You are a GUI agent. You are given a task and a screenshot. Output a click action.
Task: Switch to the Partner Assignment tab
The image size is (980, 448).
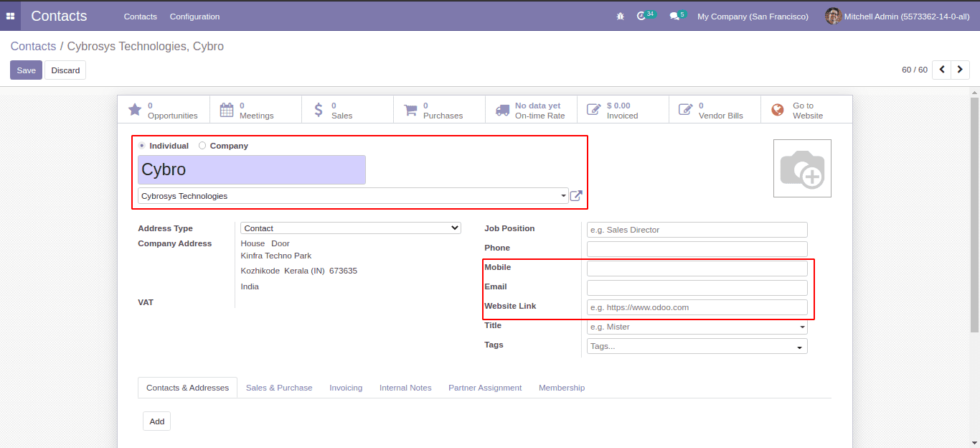pyautogui.click(x=485, y=388)
